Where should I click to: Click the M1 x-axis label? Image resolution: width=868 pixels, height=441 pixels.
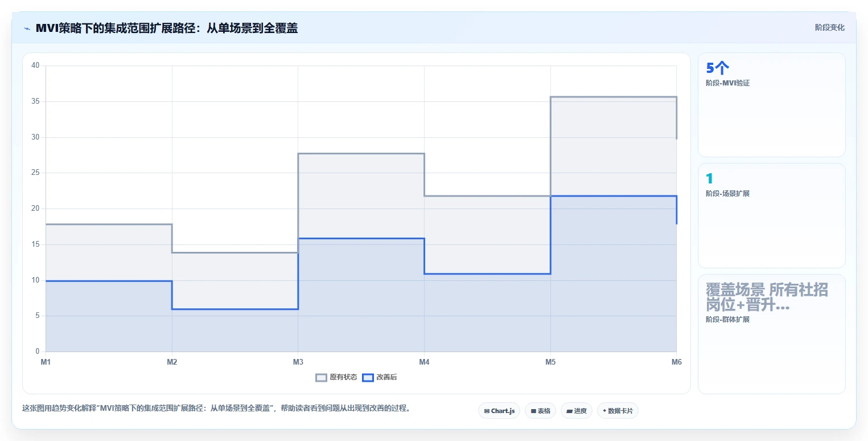coord(46,362)
